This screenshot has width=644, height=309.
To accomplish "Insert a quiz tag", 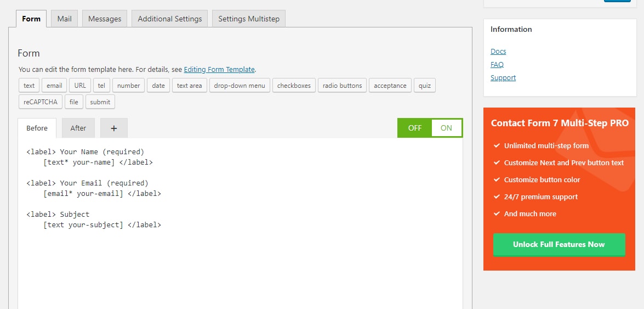I will (x=425, y=86).
